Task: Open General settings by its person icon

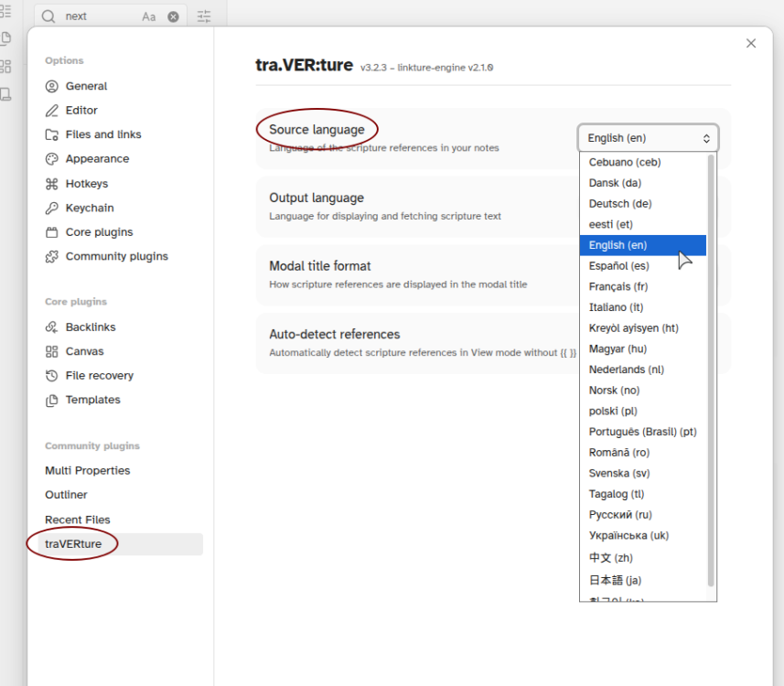Action: click(51, 86)
